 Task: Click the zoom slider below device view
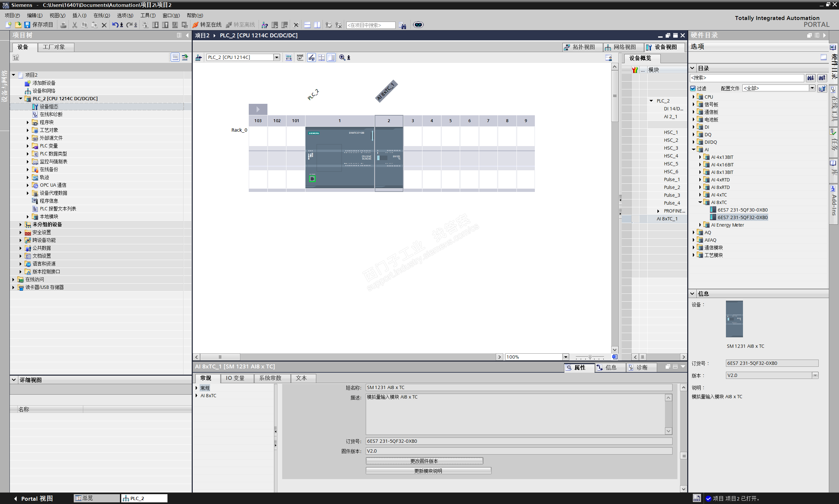(590, 357)
